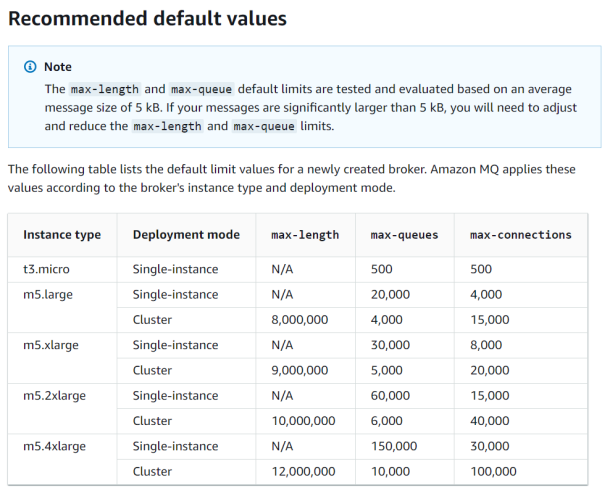602x491 pixels.
Task: Click Cluster in the 8,000,000 row
Action: tap(152, 320)
